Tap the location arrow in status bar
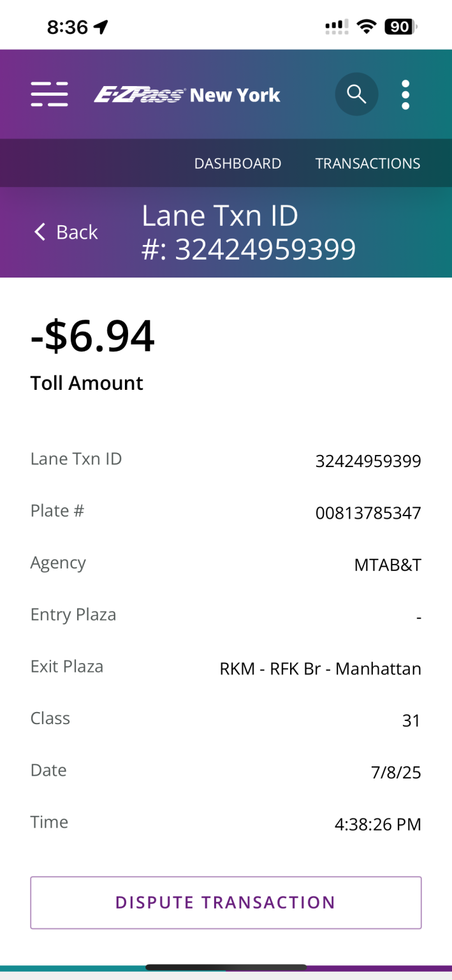Screen dimensions: 452x980 (101, 27)
